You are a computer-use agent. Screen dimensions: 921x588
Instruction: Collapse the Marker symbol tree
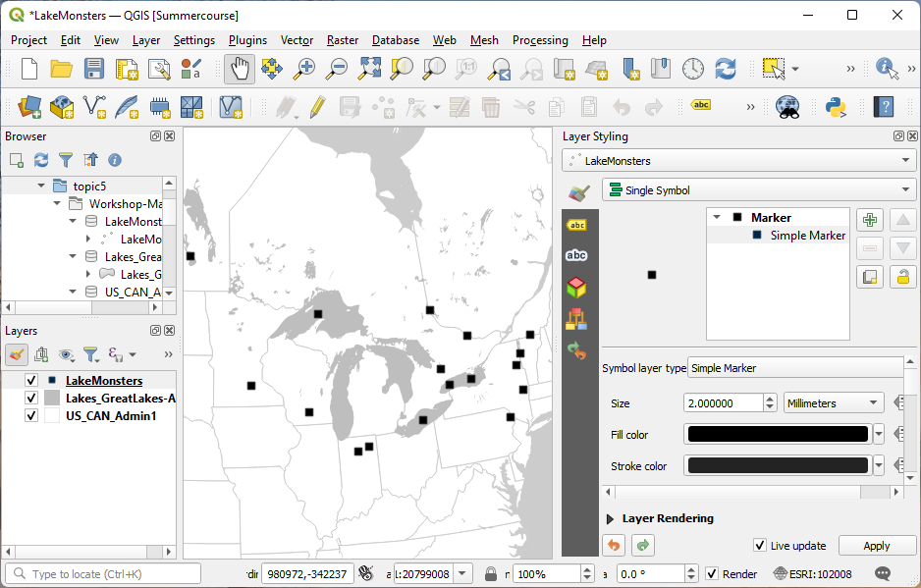(x=716, y=217)
